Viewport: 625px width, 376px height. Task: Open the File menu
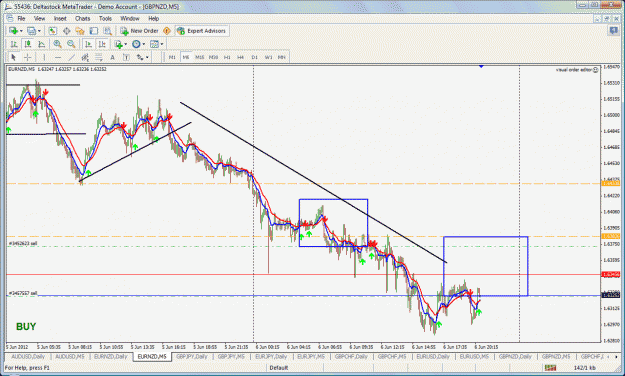(21, 18)
